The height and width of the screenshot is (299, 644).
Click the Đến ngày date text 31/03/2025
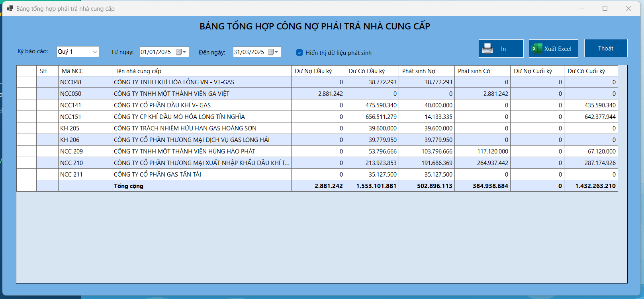click(x=249, y=52)
